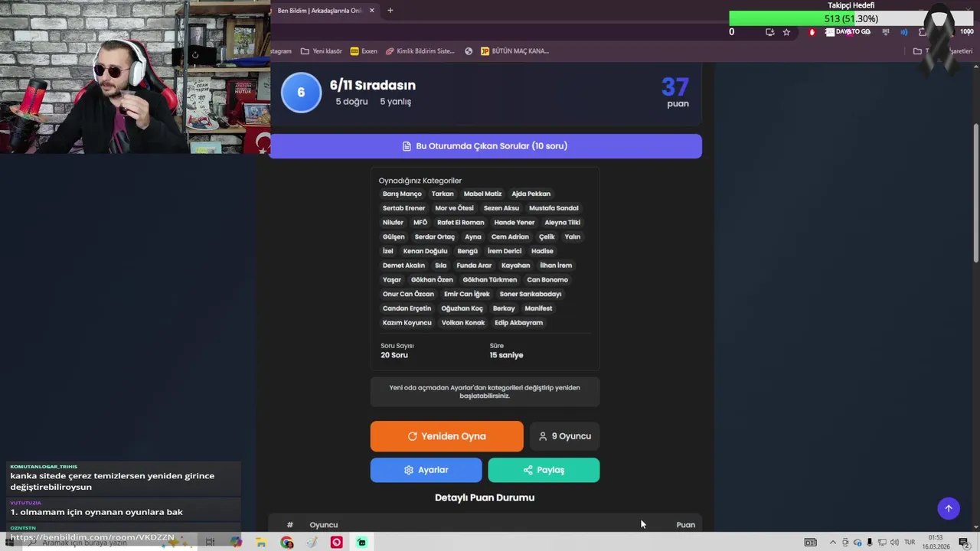The image size is (980, 551).
Task: Open the red circular app in taskbar
Action: pyautogui.click(x=336, y=543)
